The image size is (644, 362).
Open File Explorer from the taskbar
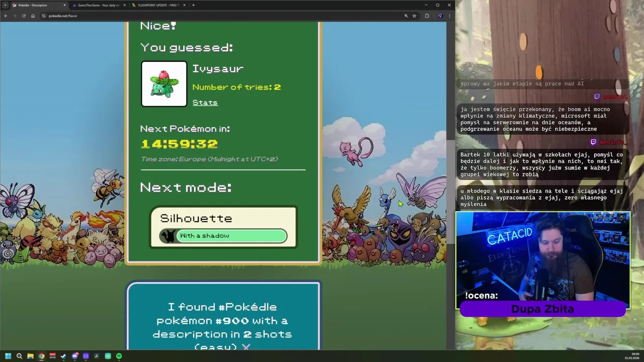pyautogui.click(x=30, y=356)
